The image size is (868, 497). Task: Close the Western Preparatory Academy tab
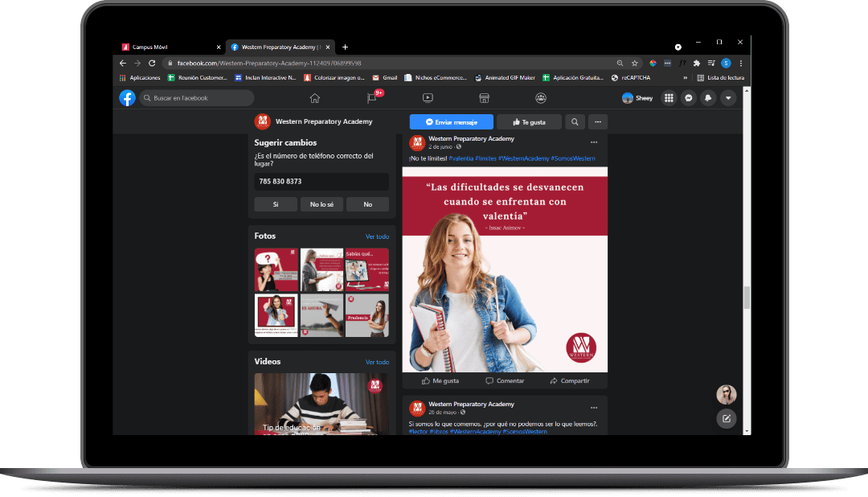click(328, 47)
